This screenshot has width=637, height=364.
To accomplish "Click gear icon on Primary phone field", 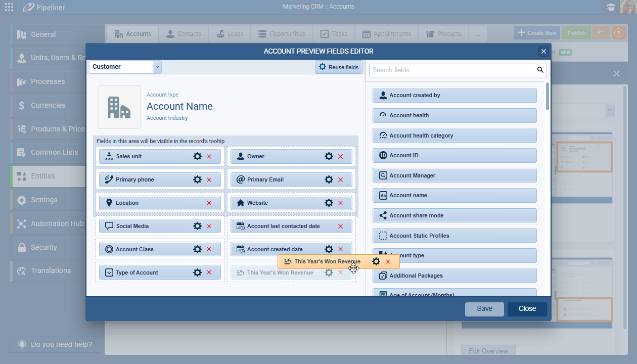I will point(197,180).
